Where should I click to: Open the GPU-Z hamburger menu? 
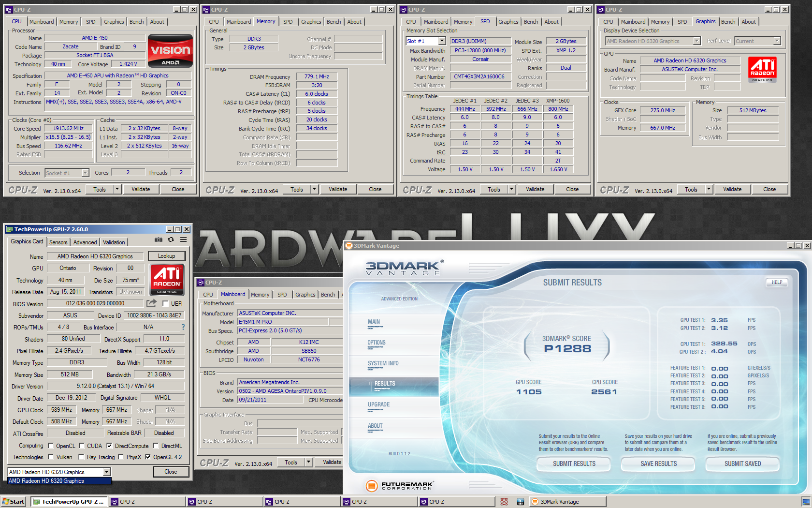184,239
